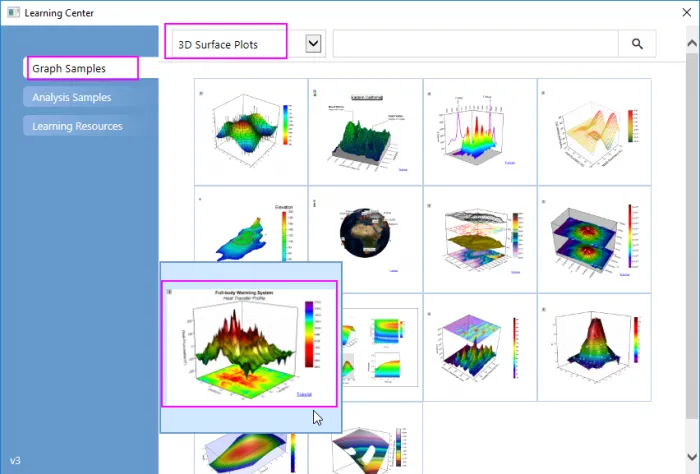Click Tutorial link on green terrain thumbnail
Screen dimensions: 700x474
pos(403,170)
